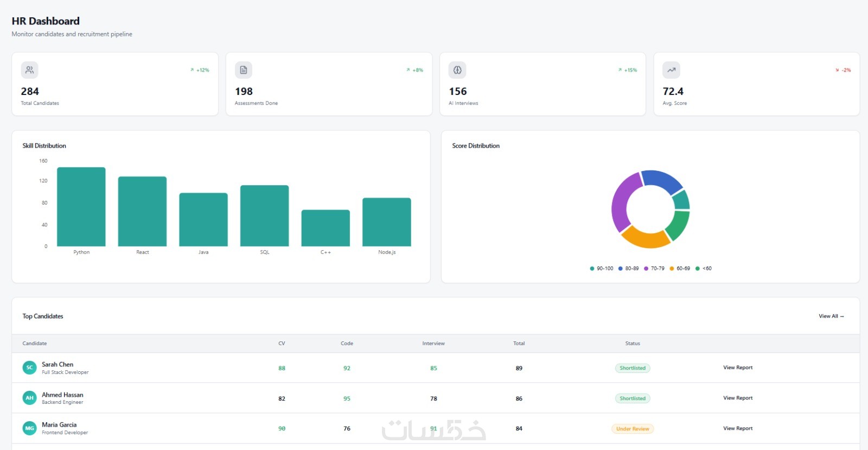Click the Assessments Done document icon
Image resolution: width=868 pixels, height=450 pixels.
coord(244,70)
